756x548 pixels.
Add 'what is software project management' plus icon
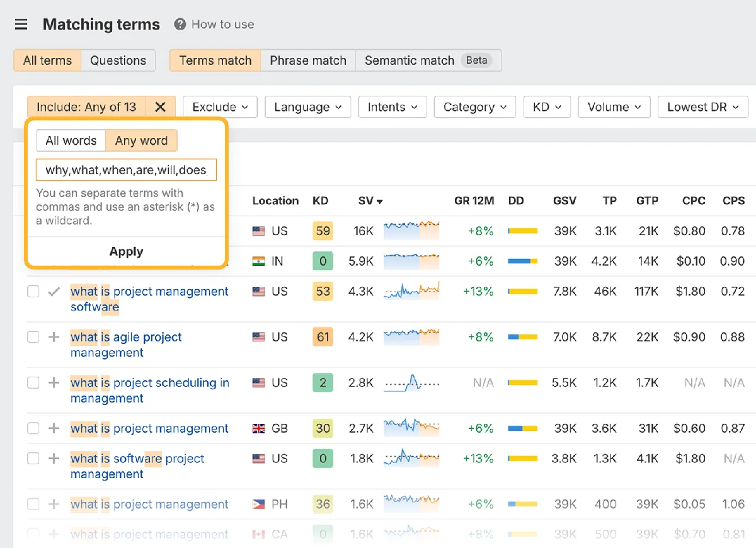[x=54, y=459]
